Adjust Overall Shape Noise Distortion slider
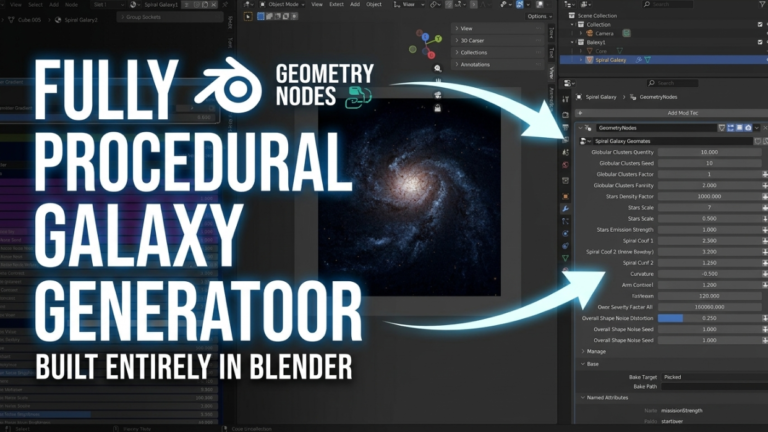Screen dimensions: 768x432 [710, 318]
